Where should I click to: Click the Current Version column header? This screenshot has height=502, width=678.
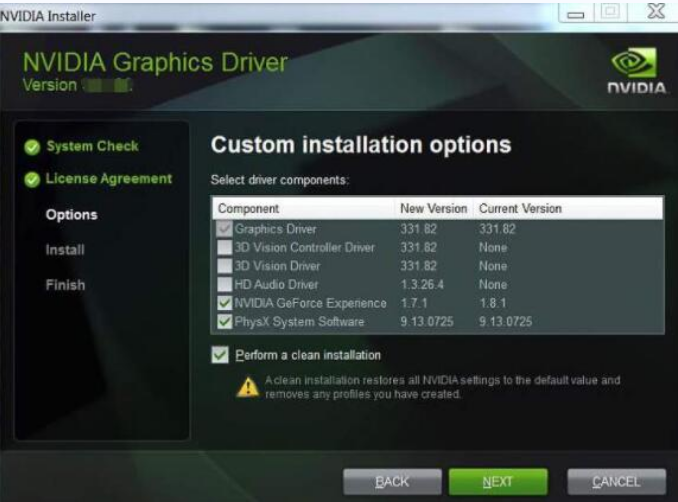[520, 208]
